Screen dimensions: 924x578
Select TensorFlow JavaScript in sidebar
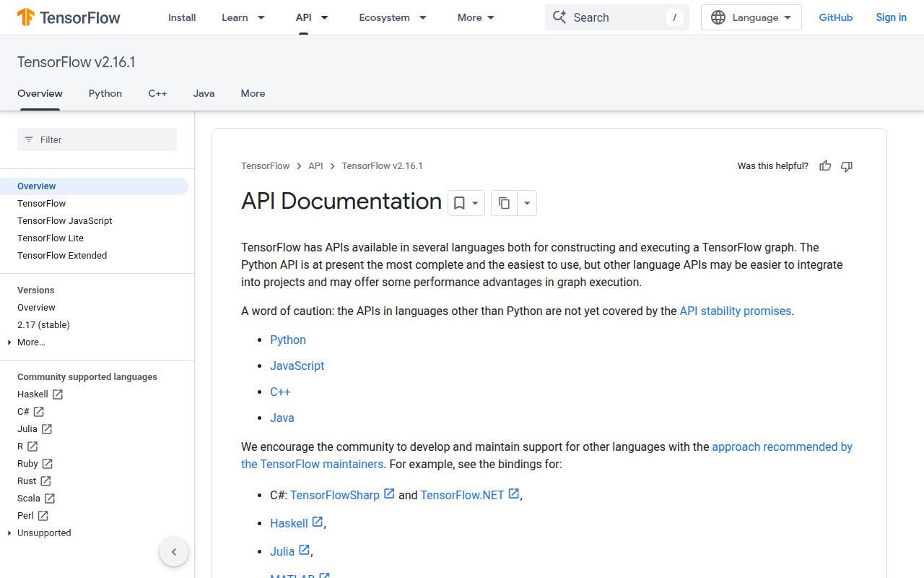point(65,221)
